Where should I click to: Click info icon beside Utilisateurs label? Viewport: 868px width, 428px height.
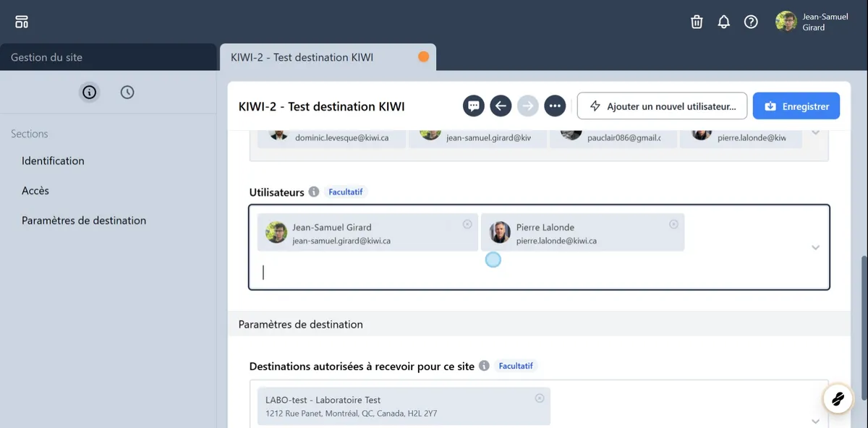313,192
